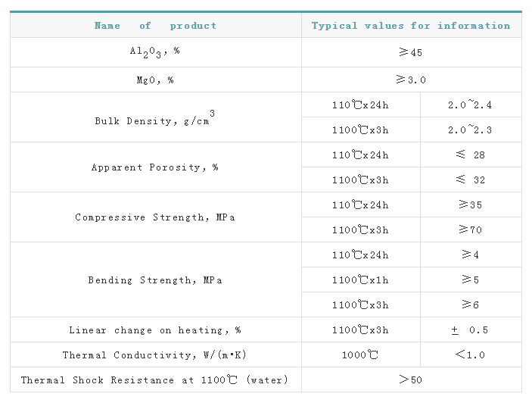The image size is (532, 403).
Task: Select the 2.0~2.3 bulk density value
Action: (470, 130)
